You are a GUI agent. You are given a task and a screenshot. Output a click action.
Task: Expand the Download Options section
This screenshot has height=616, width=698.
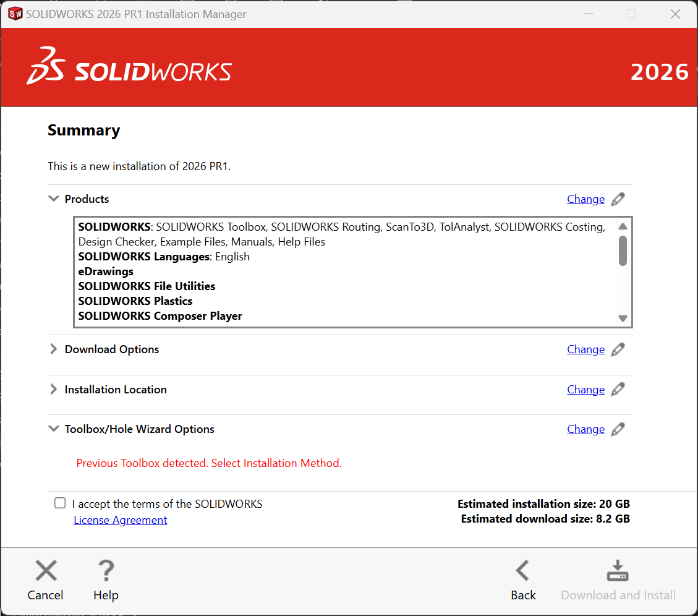(53, 349)
